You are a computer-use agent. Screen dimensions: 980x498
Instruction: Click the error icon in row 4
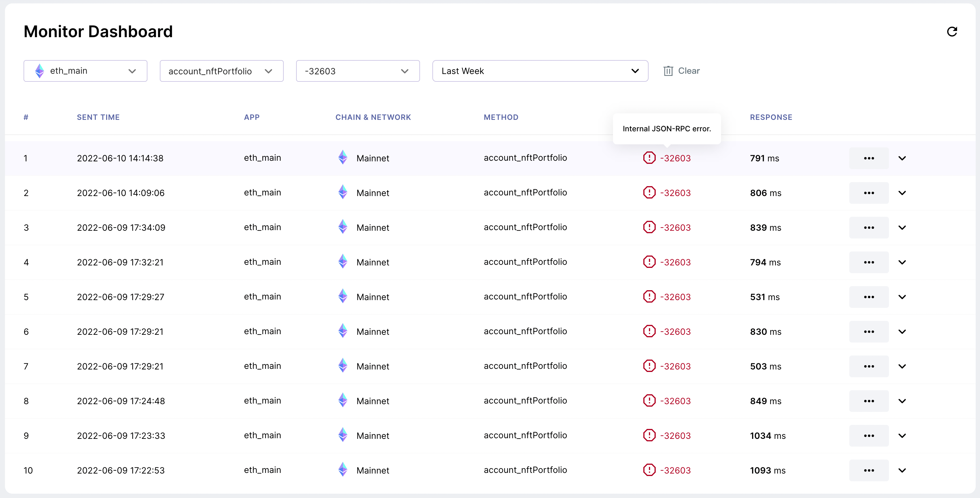649,261
